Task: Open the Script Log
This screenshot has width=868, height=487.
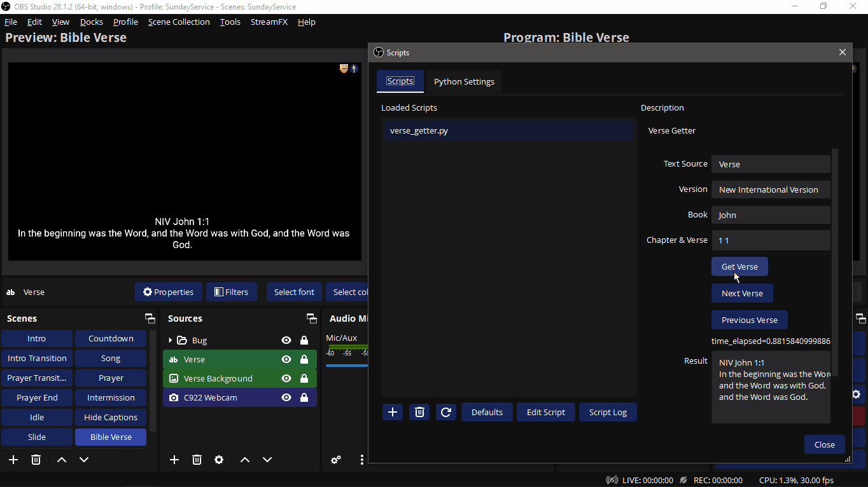Action: point(608,412)
